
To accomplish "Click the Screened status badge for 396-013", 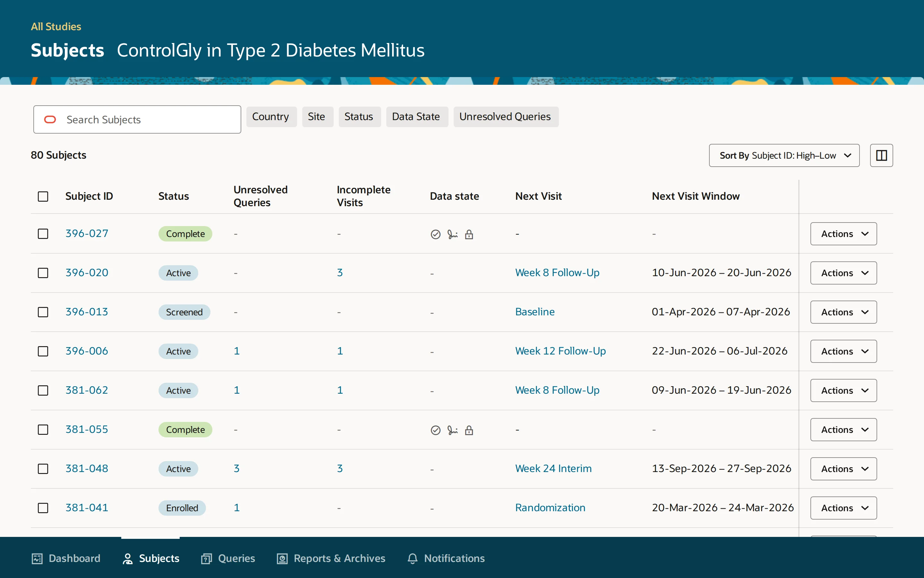I will 184,312.
